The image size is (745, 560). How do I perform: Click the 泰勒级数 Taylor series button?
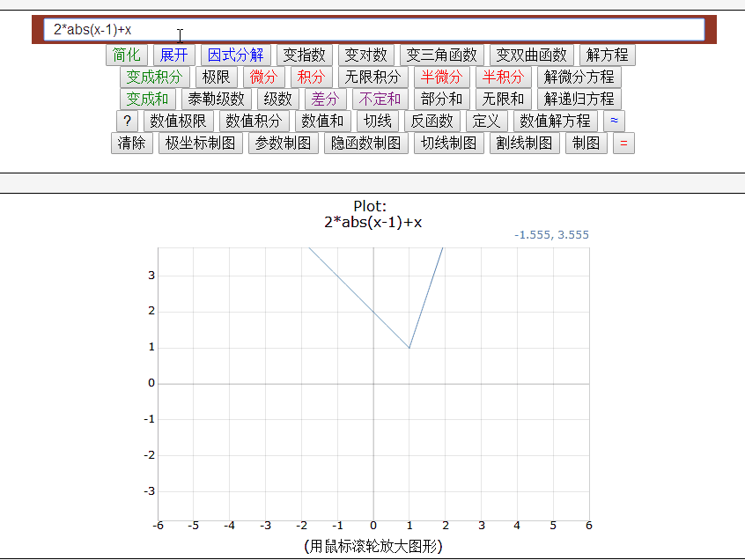click(216, 99)
